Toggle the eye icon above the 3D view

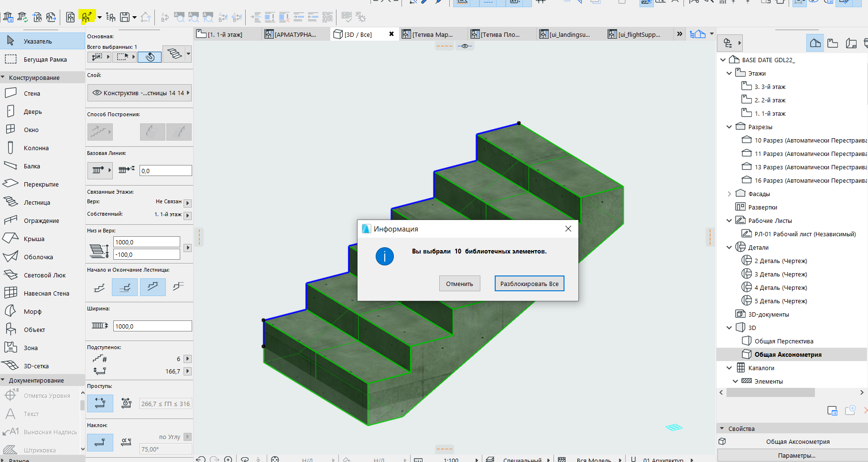click(x=465, y=46)
